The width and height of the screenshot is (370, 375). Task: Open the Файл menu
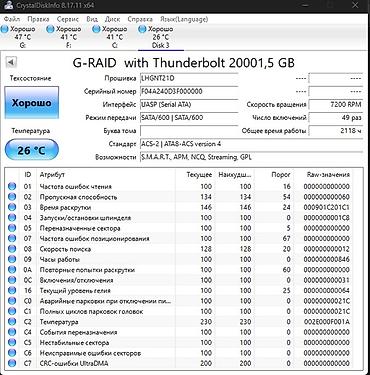[12, 19]
